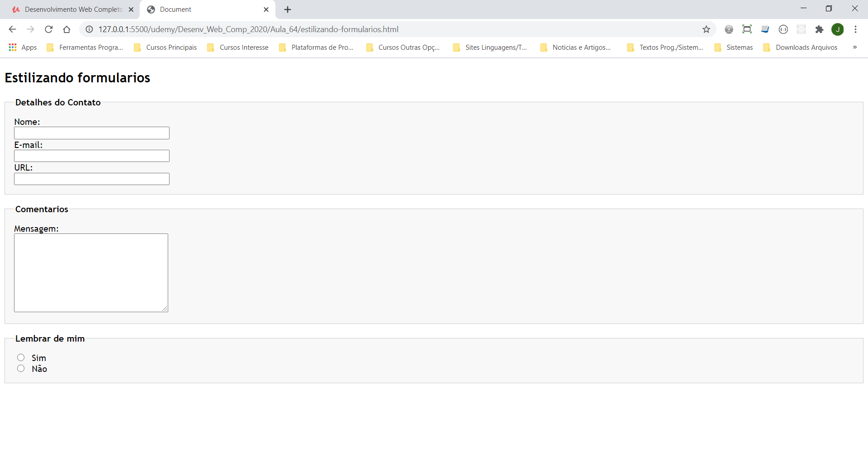Screen dimensions: 868x466
Task: Click the faded grey extension icon
Action: coord(801,29)
